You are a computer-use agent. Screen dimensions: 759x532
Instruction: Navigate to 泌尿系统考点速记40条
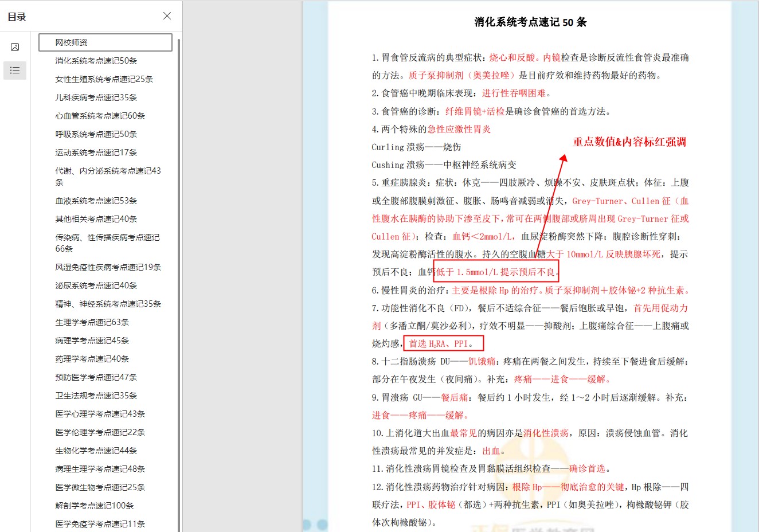tap(96, 285)
